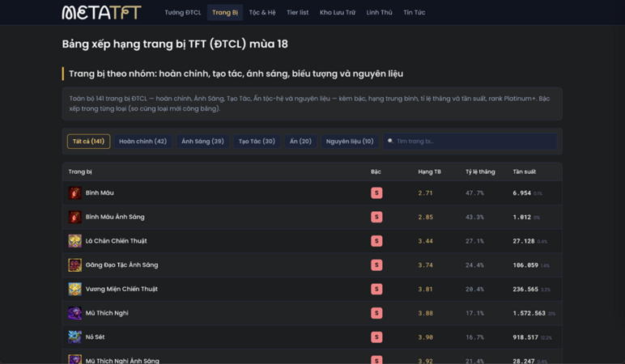Click average rank value 3.44
The image size is (625, 364).
pos(425,241)
